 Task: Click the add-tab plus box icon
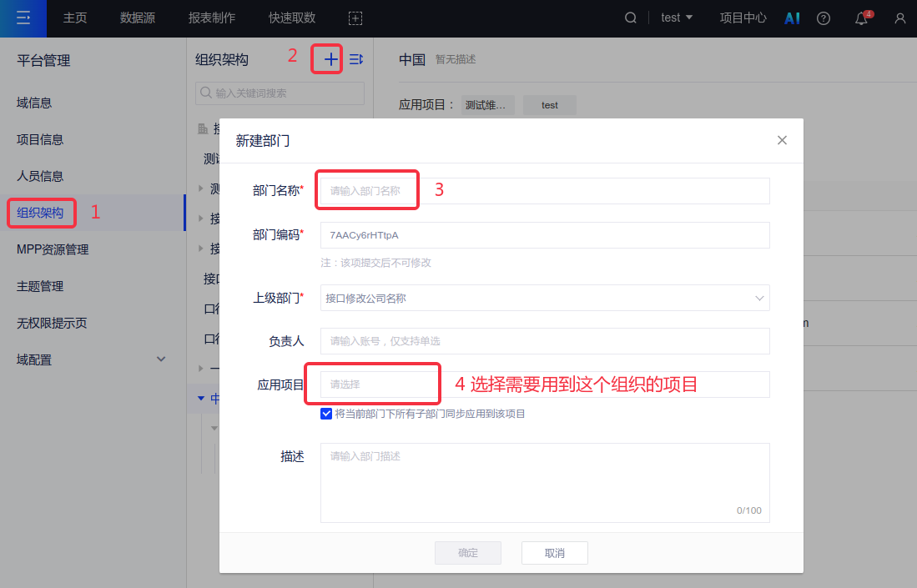355,18
